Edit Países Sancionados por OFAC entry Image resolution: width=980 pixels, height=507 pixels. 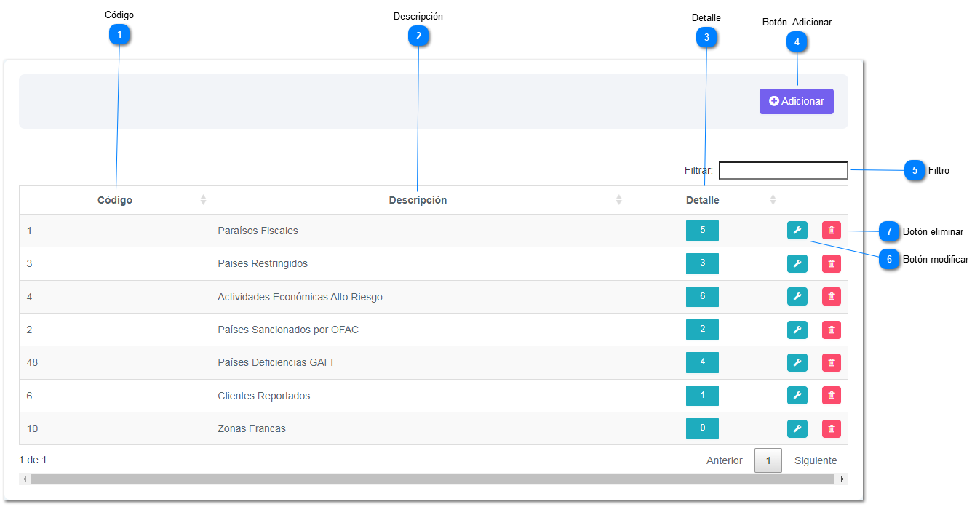coord(797,330)
